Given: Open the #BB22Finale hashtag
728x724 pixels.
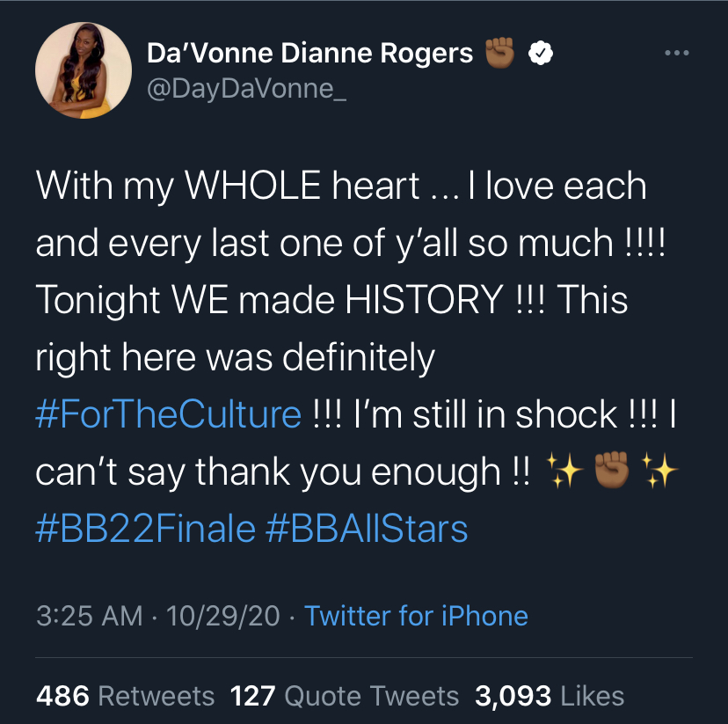Looking at the screenshot, I should (x=146, y=529).
